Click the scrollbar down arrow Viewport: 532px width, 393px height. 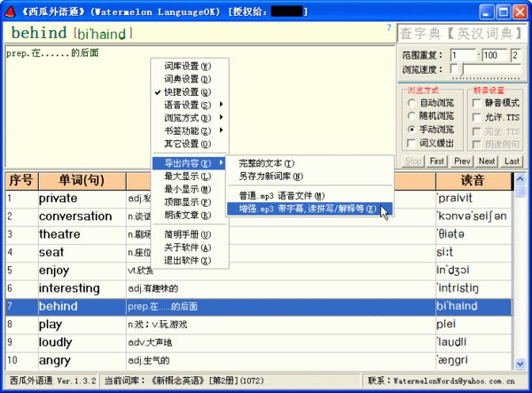point(520,364)
